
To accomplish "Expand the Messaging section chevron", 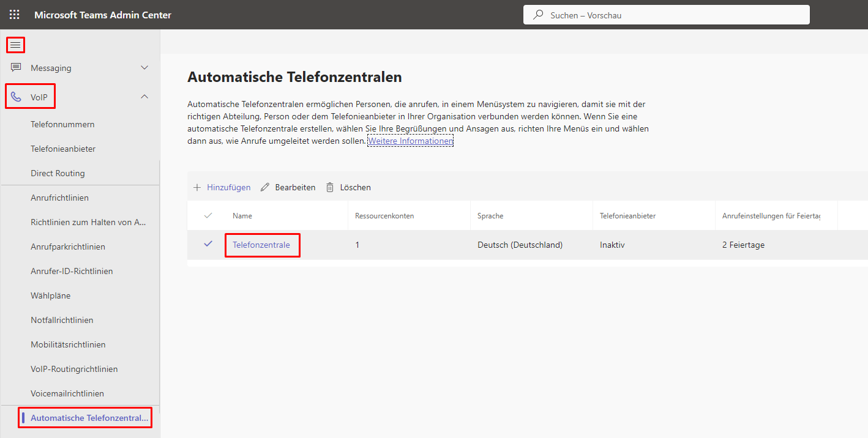I will (144, 68).
